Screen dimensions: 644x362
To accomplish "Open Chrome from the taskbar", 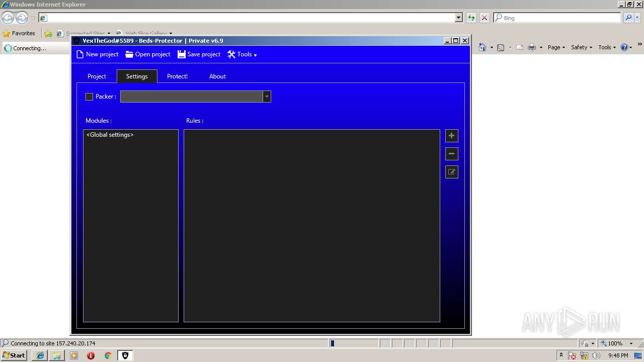I will click(x=108, y=355).
